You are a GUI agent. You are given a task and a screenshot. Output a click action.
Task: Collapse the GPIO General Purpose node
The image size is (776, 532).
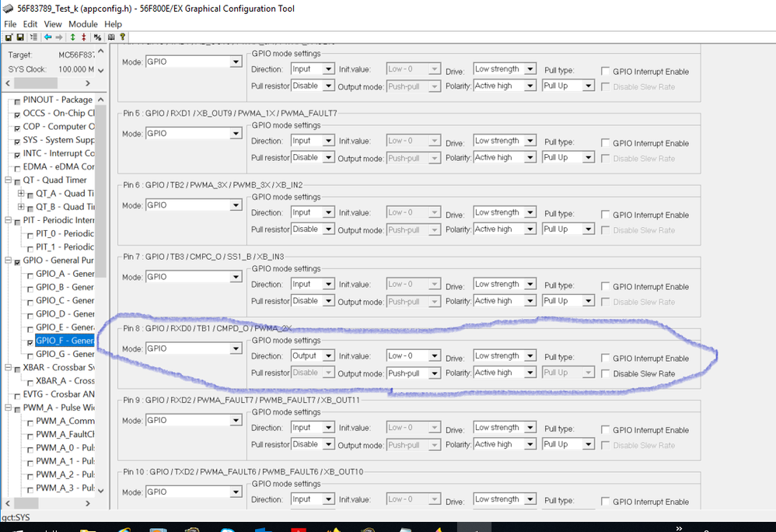pyautogui.click(x=8, y=260)
